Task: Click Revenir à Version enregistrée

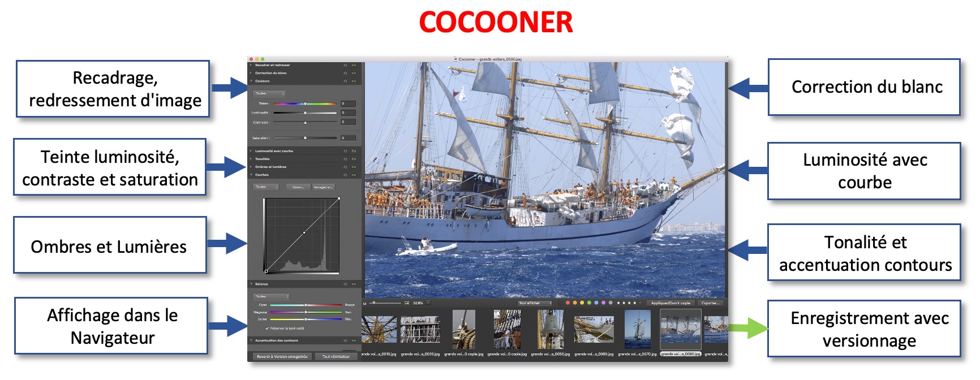Action: pyautogui.click(x=282, y=356)
